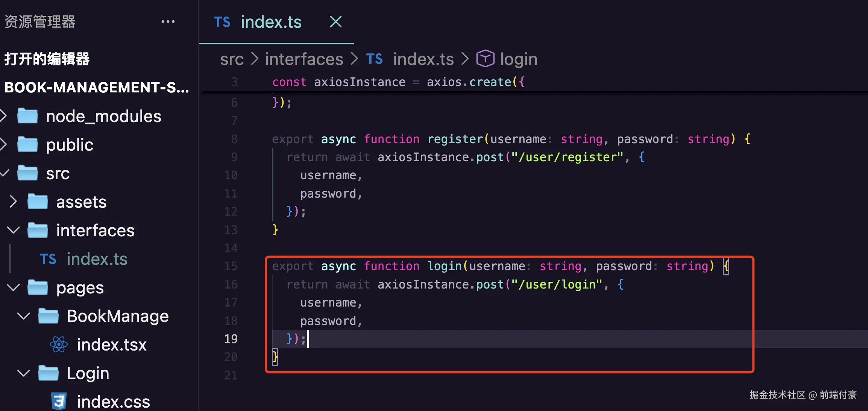Close the index.ts editor tab
Image resolution: width=868 pixels, height=411 pixels.
coord(335,22)
